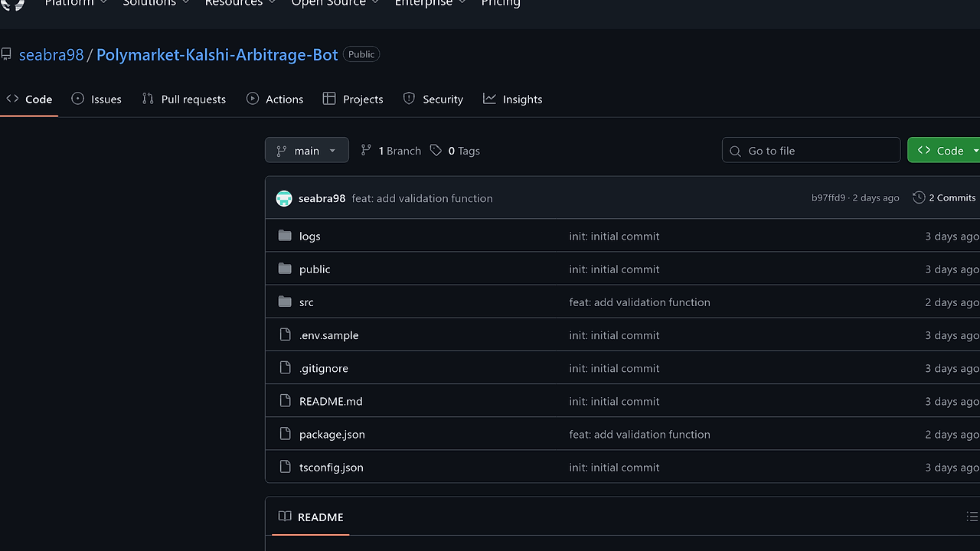Click the .env.sample row commit message
The width and height of the screenshot is (980, 551).
tap(614, 335)
